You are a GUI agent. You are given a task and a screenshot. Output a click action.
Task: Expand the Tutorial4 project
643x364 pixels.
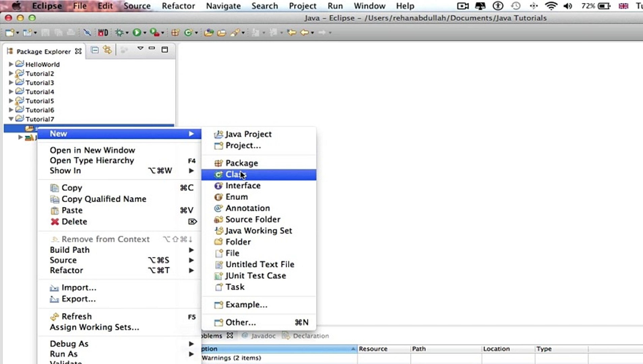coord(11,91)
